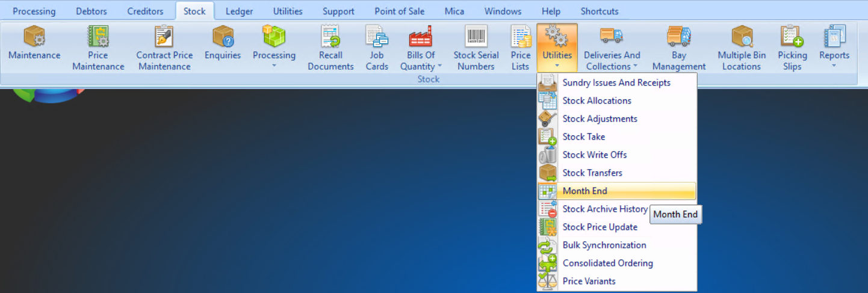This screenshot has width=868, height=293.
Task: Click Sundry Issues And Receipts icon
Action: click(x=548, y=83)
